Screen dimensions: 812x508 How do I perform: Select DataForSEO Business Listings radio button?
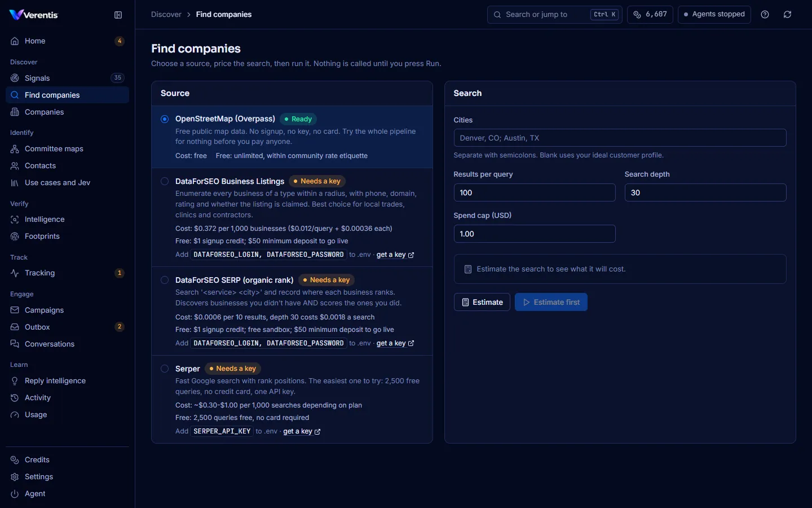pyautogui.click(x=165, y=181)
